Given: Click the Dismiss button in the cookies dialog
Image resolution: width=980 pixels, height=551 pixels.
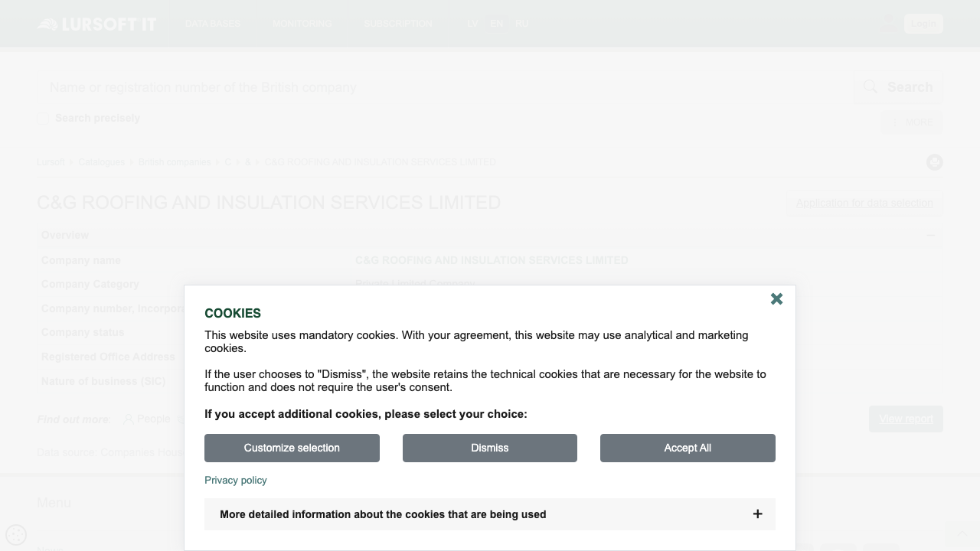Looking at the screenshot, I should (489, 448).
